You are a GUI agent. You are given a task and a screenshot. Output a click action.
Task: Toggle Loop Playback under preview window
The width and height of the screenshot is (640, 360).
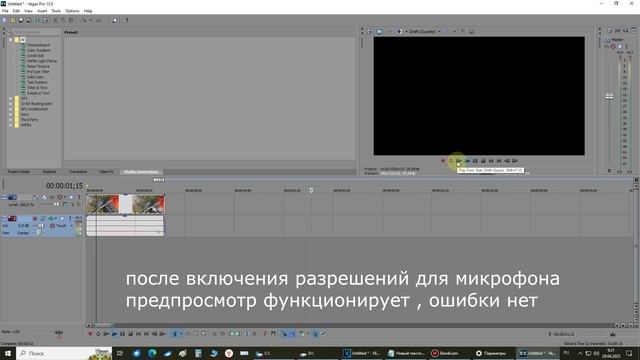[x=451, y=161]
